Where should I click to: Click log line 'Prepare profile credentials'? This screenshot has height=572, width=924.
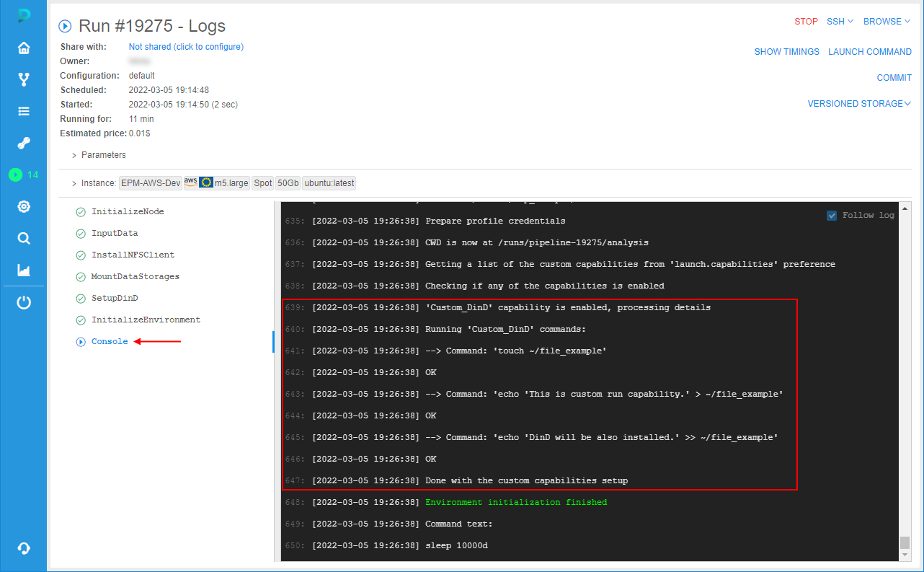click(x=495, y=221)
